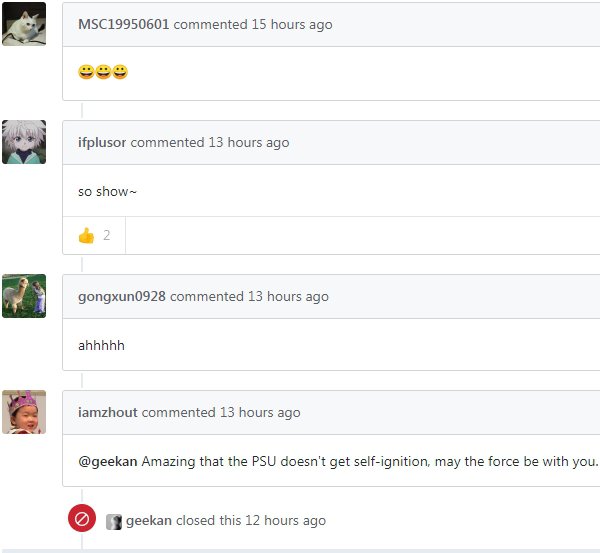
Task: Open the gongxun0928 profile link
Action: [122, 296]
